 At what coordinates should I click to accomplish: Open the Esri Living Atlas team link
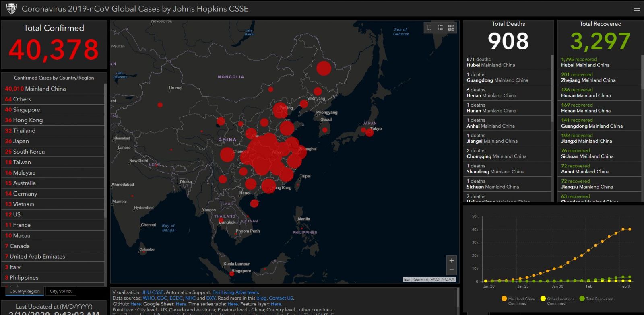235,292
